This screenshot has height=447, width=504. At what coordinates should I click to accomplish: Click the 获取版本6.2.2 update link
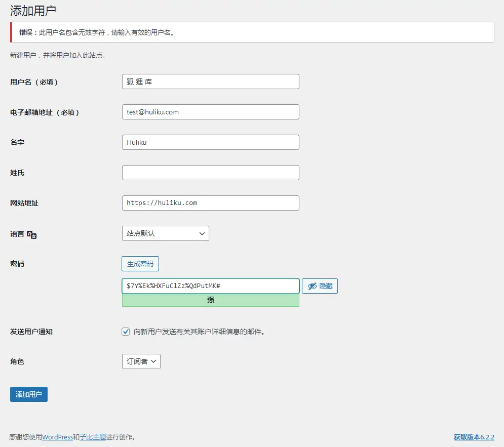click(474, 437)
